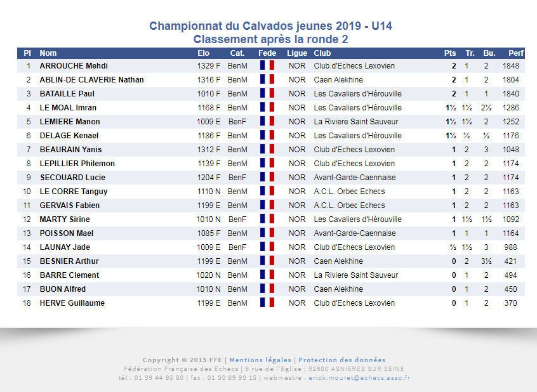The height and width of the screenshot is (392, 537).
Task: Click the French flag icon for ARROUCHE Mehdi
Action: 267,66
